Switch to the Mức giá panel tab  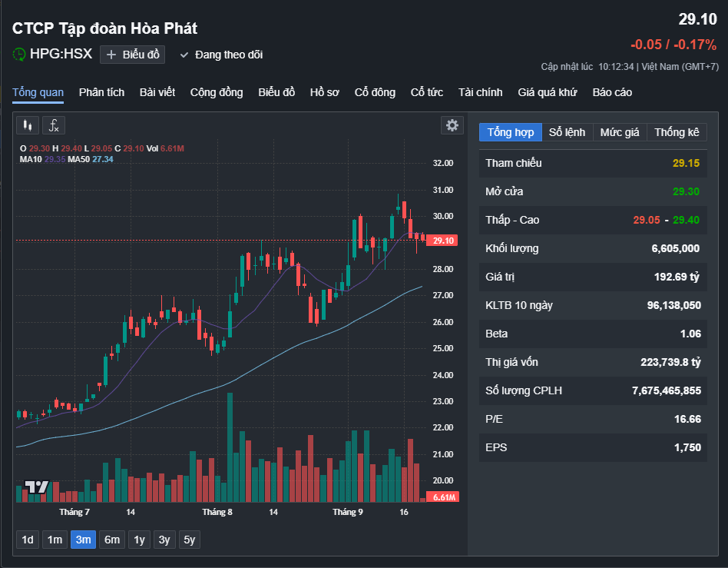point(620,132)
